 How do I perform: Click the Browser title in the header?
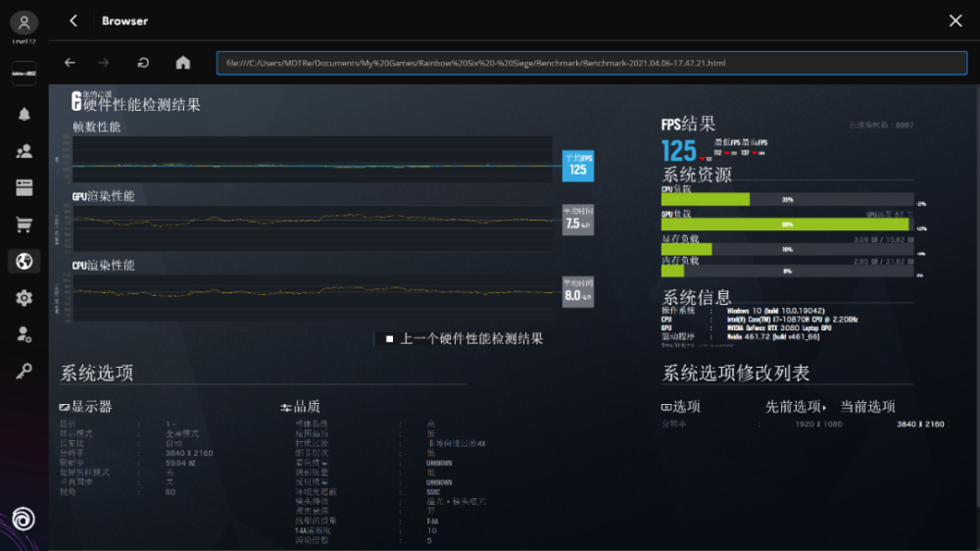point(125,21)
